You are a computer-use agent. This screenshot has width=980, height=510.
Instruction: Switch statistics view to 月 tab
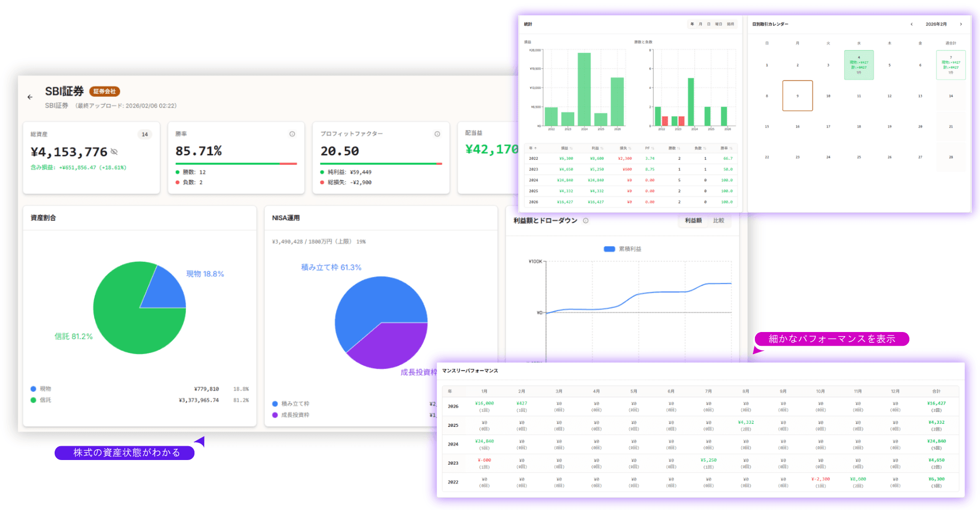click(700, 24)
